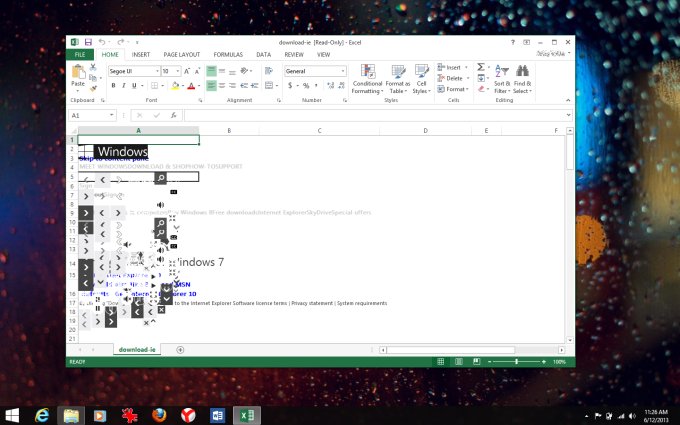
Task: Switch to Page Layout view in status bar
Action: pos(458,362)
